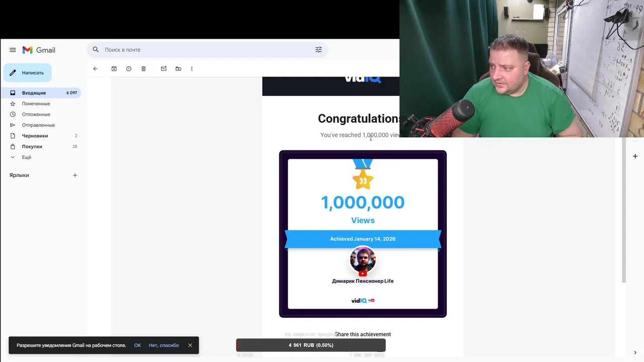Click the "Написать" compose button
644x362 pixels.
pos(28,73)
